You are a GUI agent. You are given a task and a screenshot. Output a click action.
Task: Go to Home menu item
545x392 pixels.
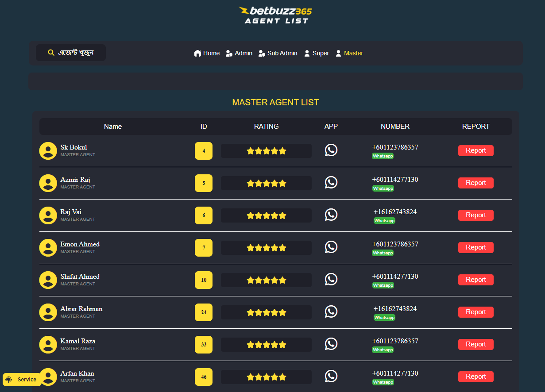click(207, 53)
